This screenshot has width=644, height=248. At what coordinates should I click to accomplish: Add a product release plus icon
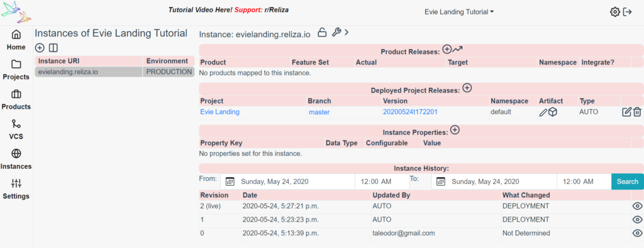tap(447, 49)
